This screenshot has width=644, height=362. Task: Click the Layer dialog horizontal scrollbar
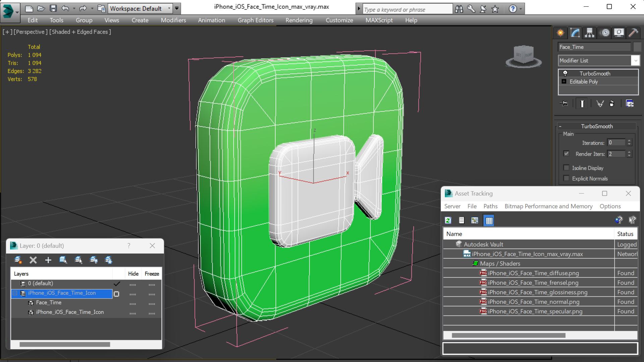click(65, 345)
